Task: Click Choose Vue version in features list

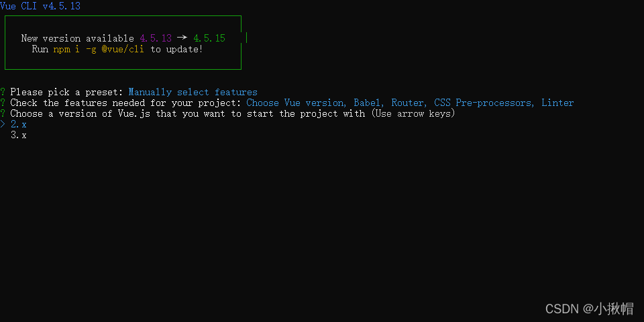Action: coord(295,103)
